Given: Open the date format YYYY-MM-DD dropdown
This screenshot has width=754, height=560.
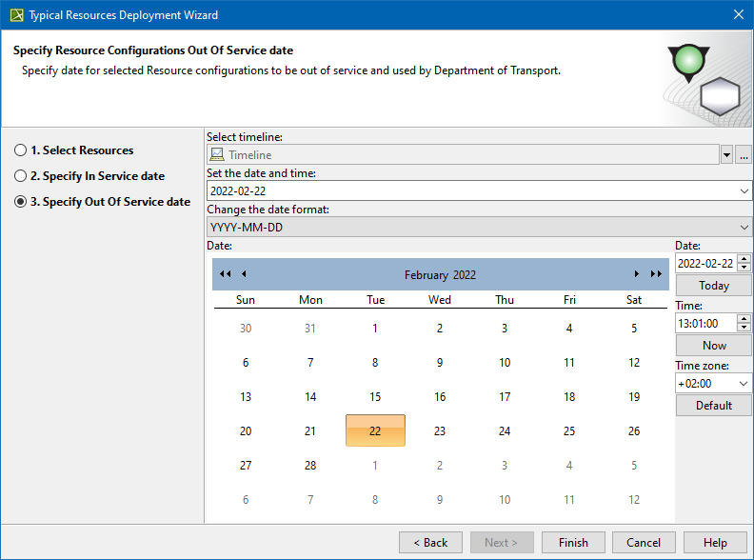Looking at the screenshot, I should (744, 228).
